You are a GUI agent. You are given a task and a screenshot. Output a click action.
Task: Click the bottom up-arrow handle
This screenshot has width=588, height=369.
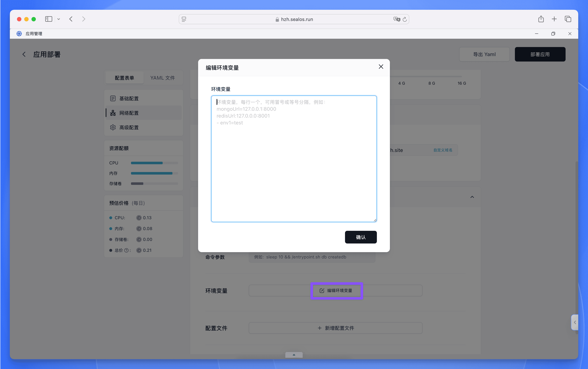point(294,355)
